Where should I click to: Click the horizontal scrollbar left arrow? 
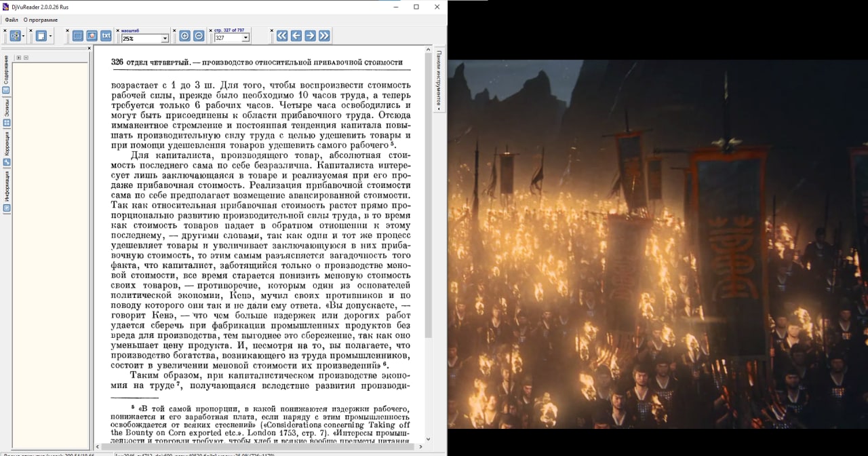pos(98,446)
